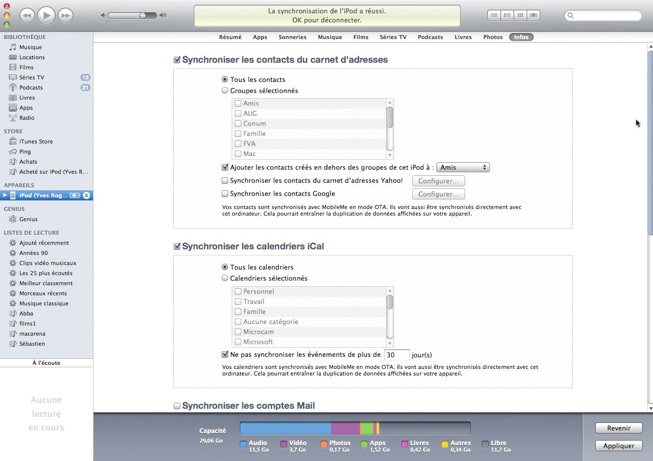
Task: Click the low volume speaker icon
Action: (x=103, y=15)
